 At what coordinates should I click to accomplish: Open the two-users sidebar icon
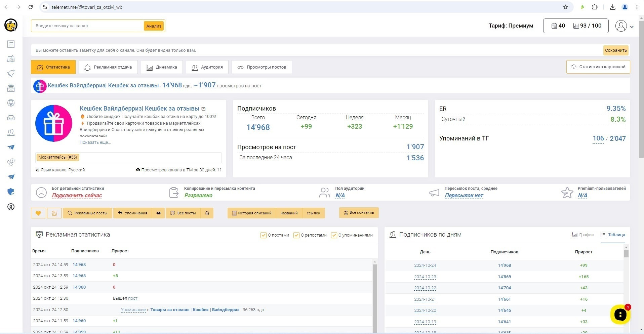(x=11, y=132)
